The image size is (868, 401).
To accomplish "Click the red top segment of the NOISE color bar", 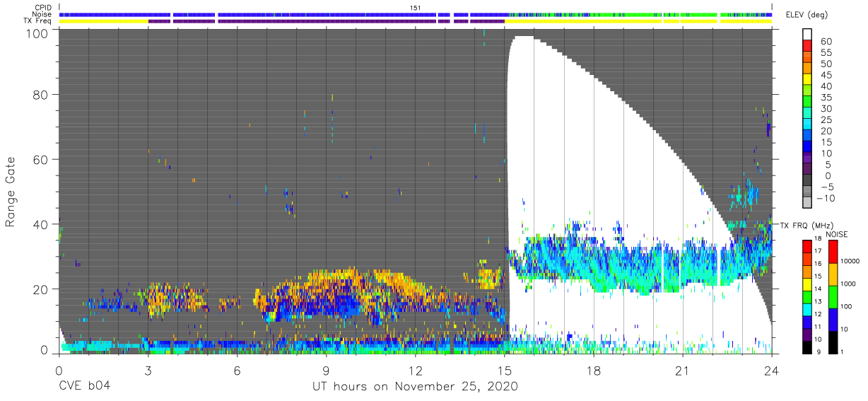I will [x=833, y=252].
